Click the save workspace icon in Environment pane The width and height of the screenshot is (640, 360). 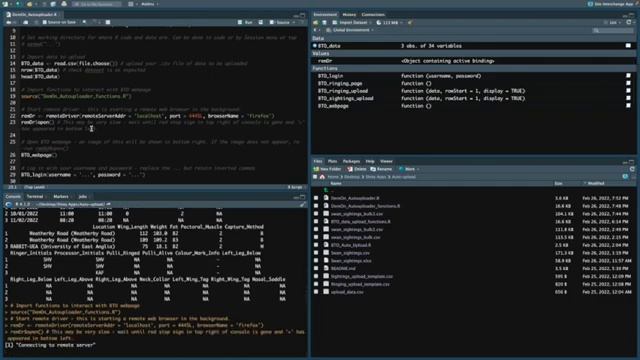324,22
